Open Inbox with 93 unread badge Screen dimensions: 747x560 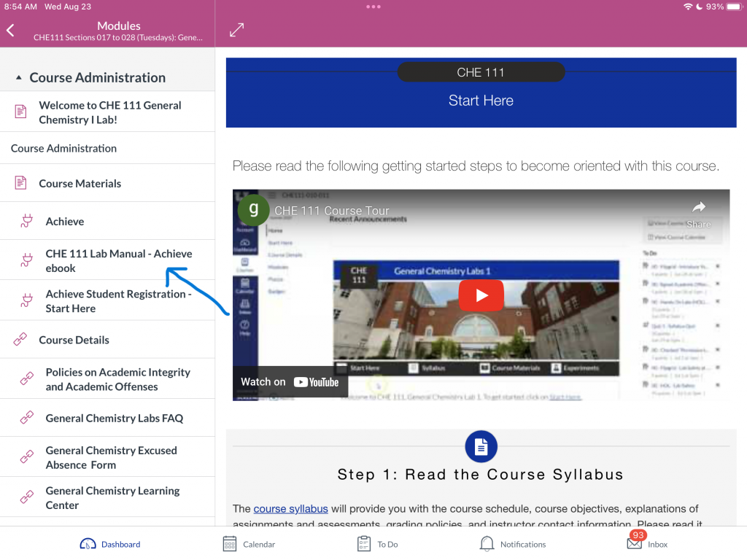coord(647,544)
